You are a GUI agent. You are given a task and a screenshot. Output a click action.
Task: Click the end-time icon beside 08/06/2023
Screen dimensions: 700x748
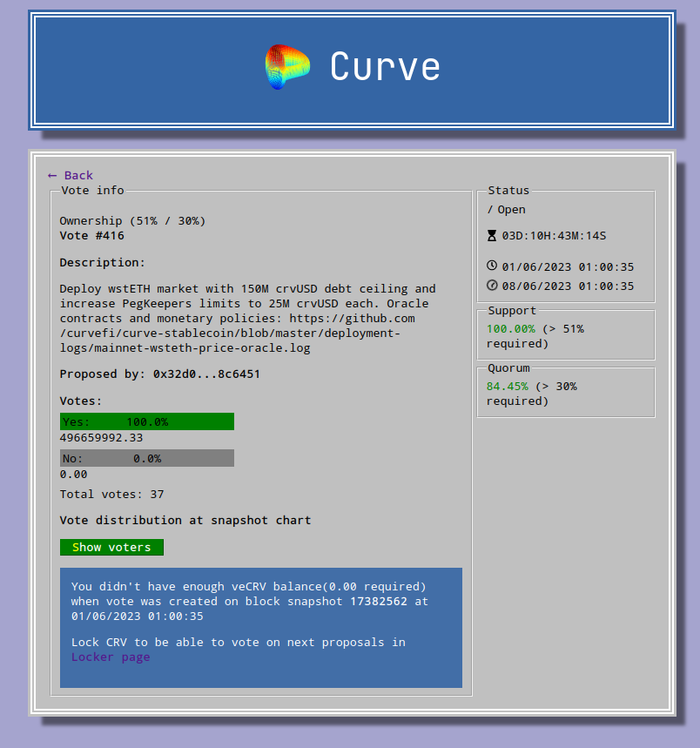click(492, 286)
